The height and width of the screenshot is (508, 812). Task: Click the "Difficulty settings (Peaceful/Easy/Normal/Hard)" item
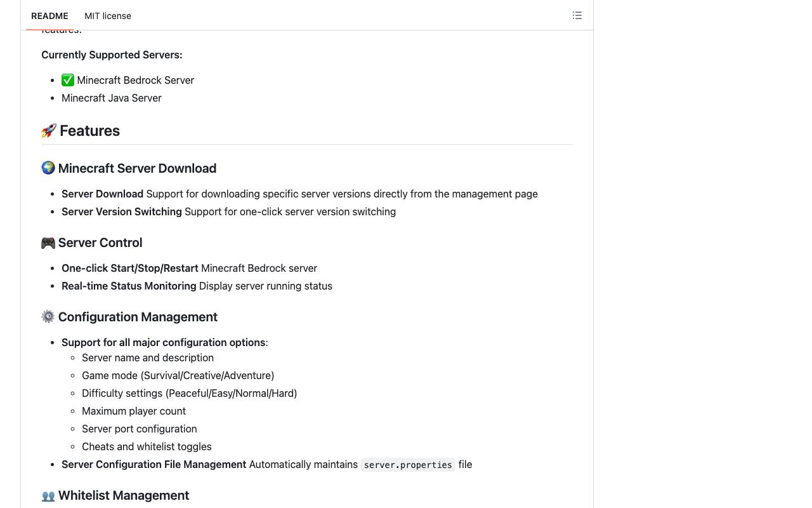tap(190, 393)
